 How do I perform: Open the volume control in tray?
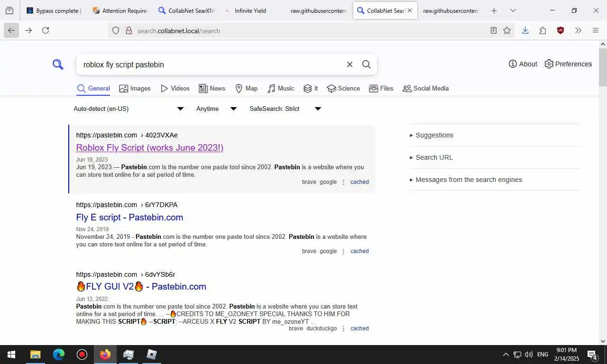(529, 355)
